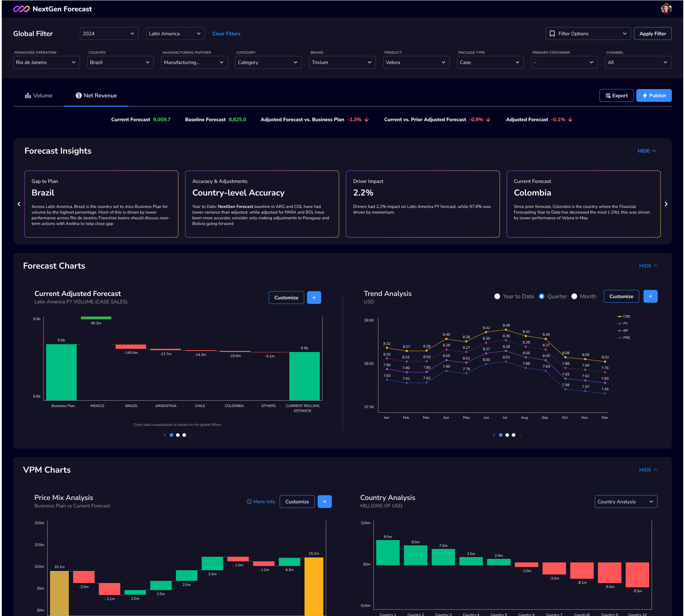Open the Driver Impact 2.2% insight card
Image resolution: width=685 pixels, height=616 pixels.
423,204
